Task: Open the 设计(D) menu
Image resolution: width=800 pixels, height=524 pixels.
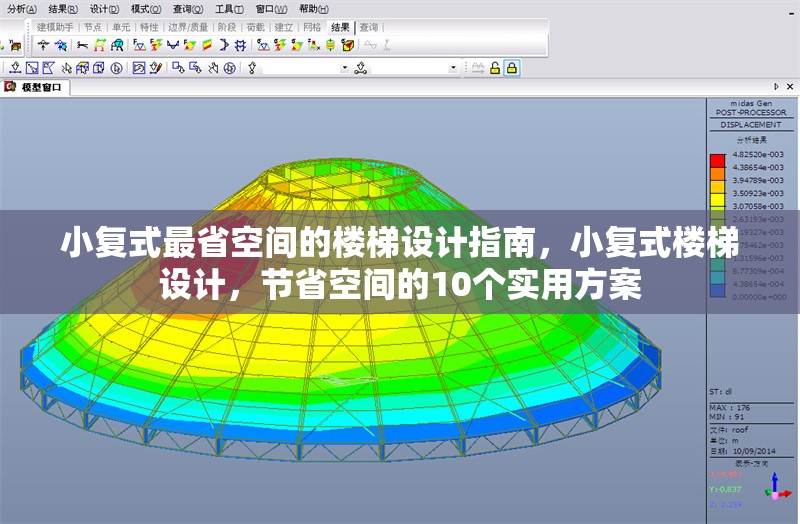Action: point(105,9)
